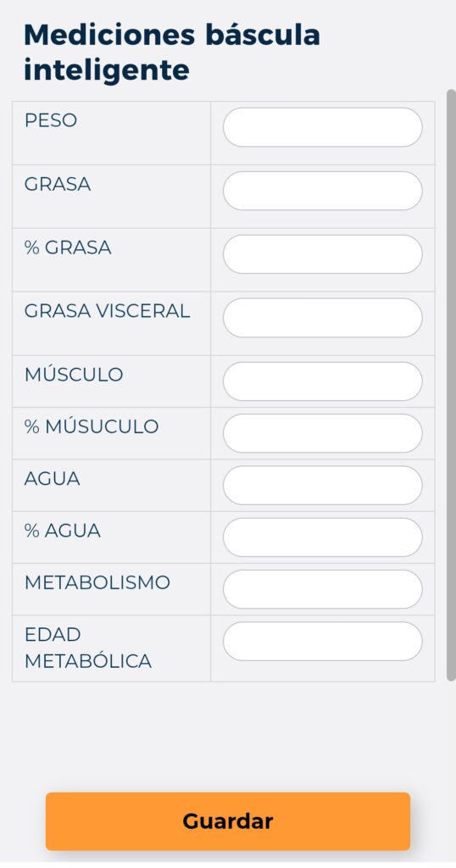This screenshot has height=868, width=456.
Task: Click the % MÚSUCULO text box
Action: [323, 433]
